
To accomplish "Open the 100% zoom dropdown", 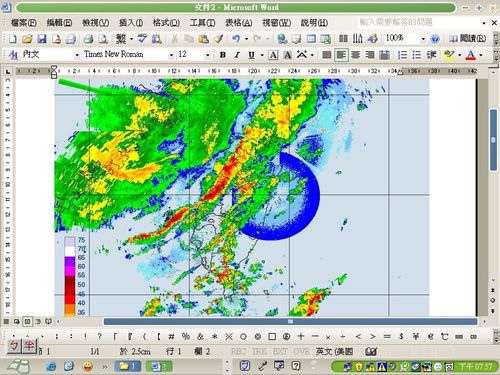I will (423, 39).
